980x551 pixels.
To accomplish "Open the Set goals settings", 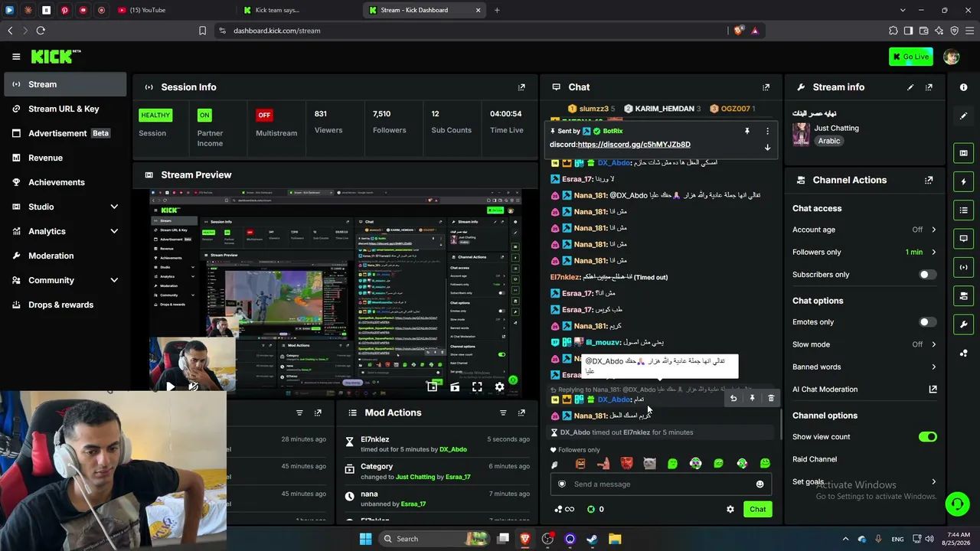I will pyautogui.click(x=864, y=482).
